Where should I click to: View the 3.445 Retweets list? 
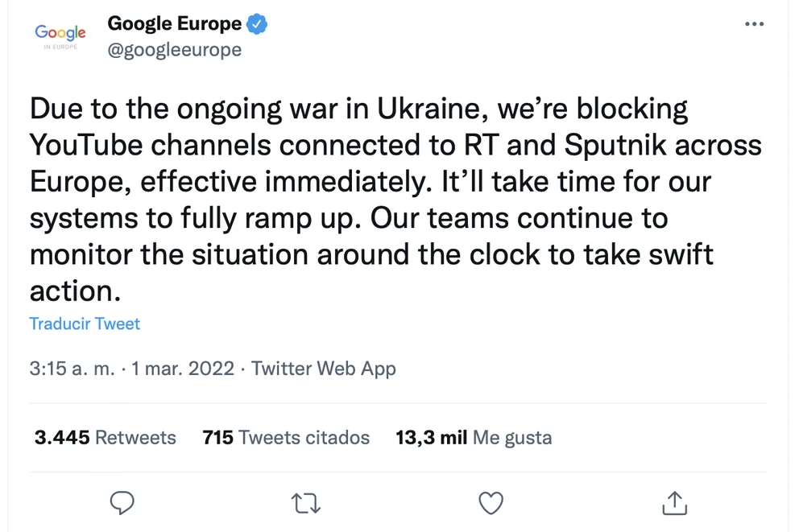click(105, 438)
